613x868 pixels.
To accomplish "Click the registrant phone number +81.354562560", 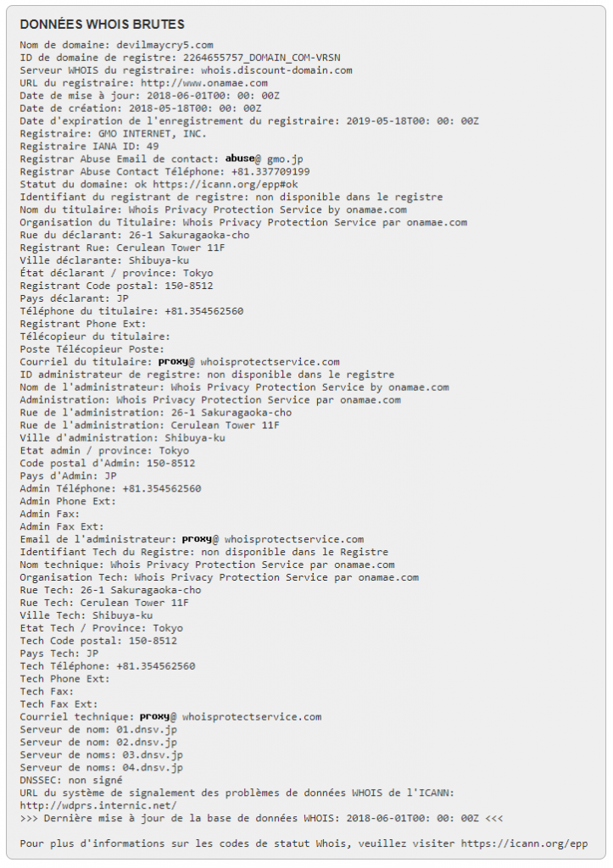I will 203,311.
